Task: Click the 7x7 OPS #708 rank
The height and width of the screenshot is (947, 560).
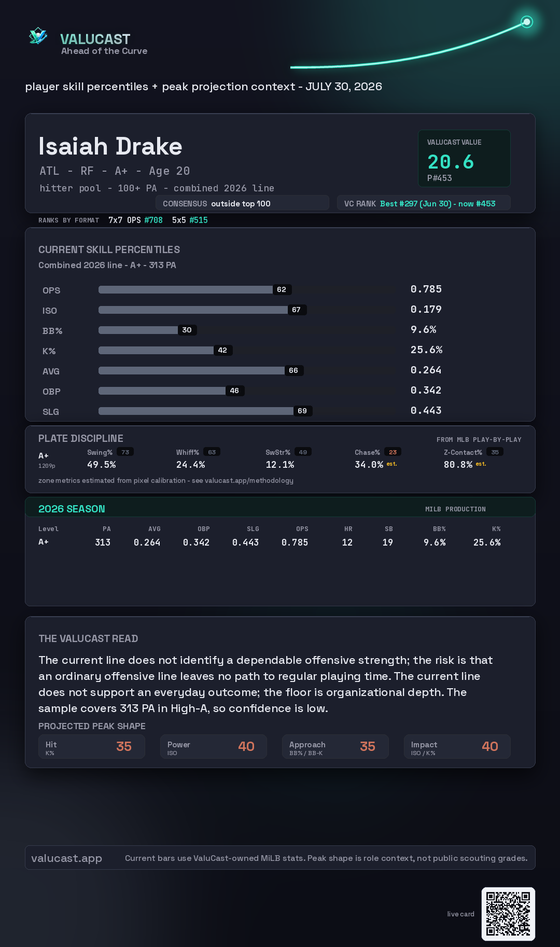Action: (x=135, y=220)
